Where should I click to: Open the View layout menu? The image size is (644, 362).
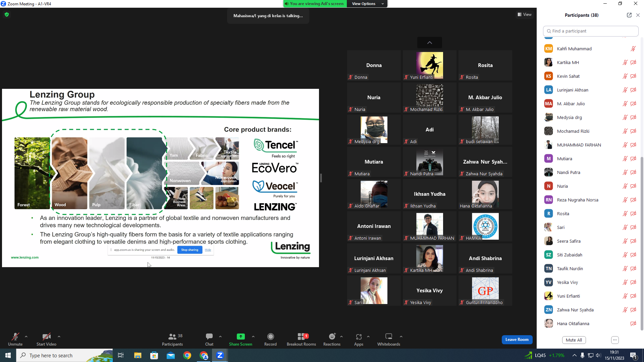click(x=525, y=14)
